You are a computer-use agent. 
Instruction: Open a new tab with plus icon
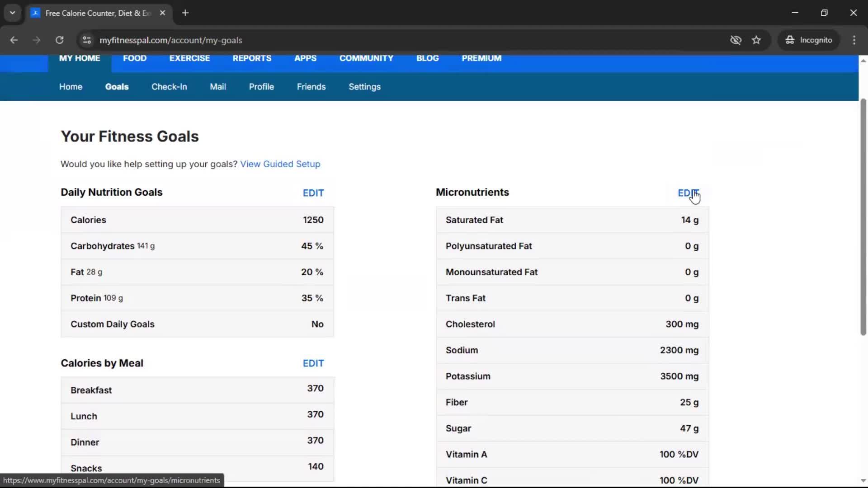[185, 13]
